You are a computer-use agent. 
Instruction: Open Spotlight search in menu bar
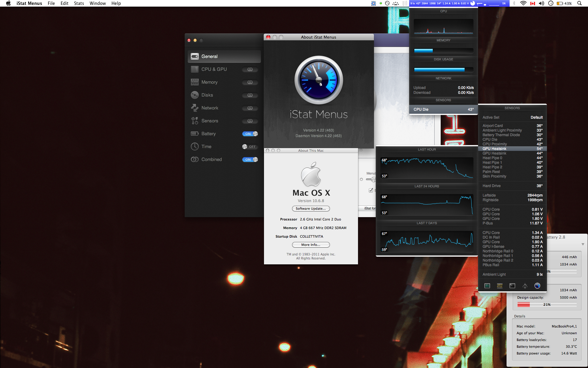[x=579, y=3]
